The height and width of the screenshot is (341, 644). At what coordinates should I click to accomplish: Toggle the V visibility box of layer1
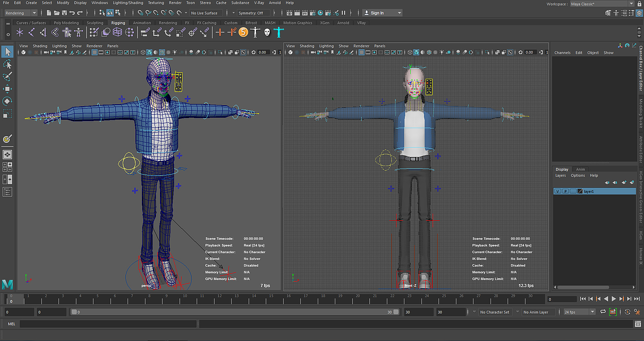557,191
